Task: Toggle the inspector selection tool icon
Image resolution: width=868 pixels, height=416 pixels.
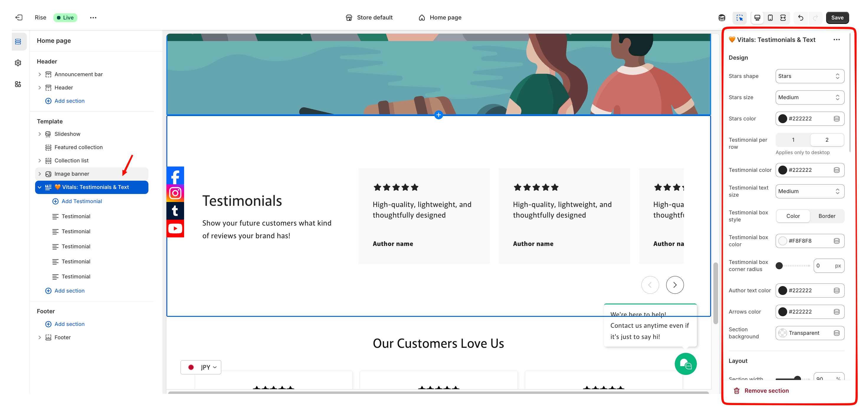Action: (x=739, y=17)
